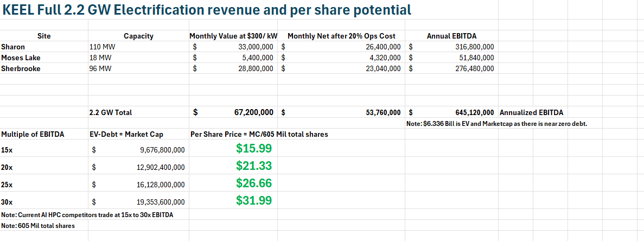This screenshot has width=644, height=241.
Task: Select the Per Share Price header cell
Action: (x=259, y=134)
